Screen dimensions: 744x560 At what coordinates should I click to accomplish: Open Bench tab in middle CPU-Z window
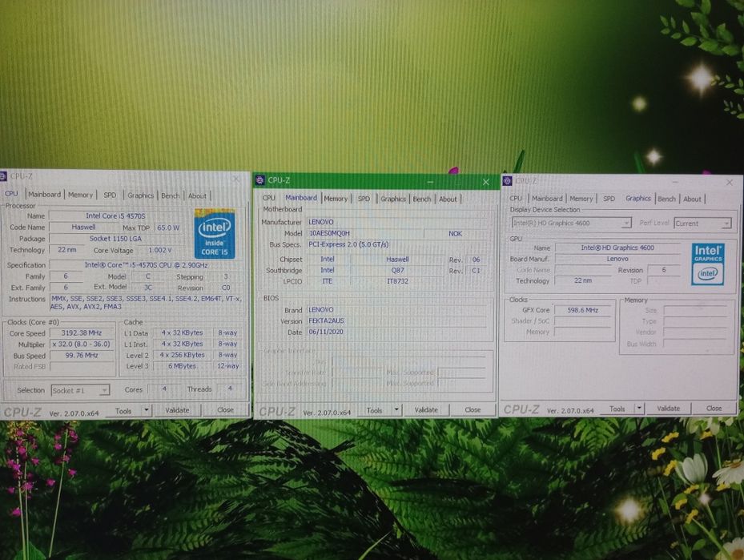pyautogui.click(x=422, y=199)
